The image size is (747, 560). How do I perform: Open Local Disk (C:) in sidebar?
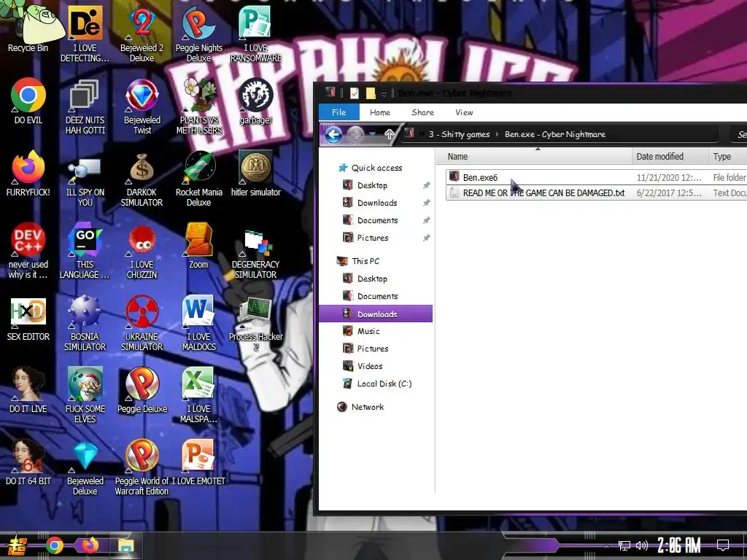(x=377, y=384)
